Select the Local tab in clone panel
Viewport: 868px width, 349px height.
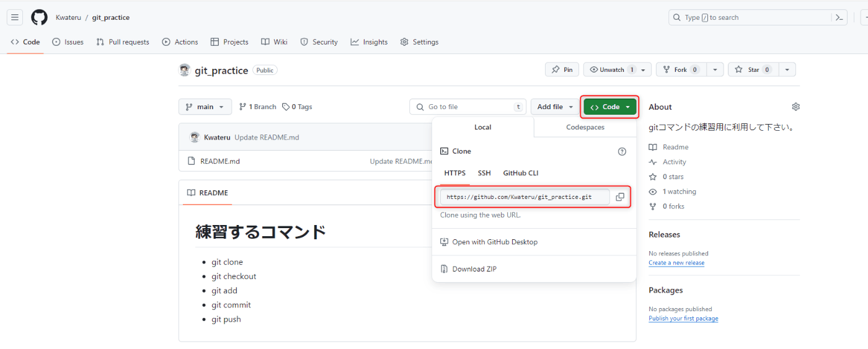coord(483,127)
